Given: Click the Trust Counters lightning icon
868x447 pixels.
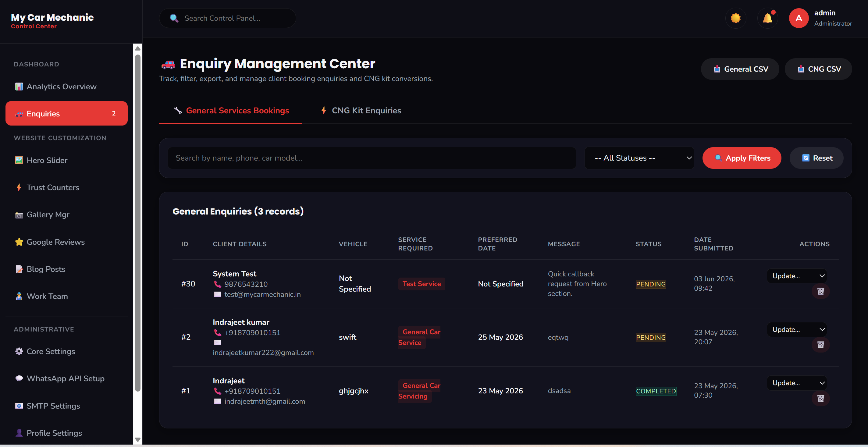Looking at the screenshot, I should click(19, 187).
